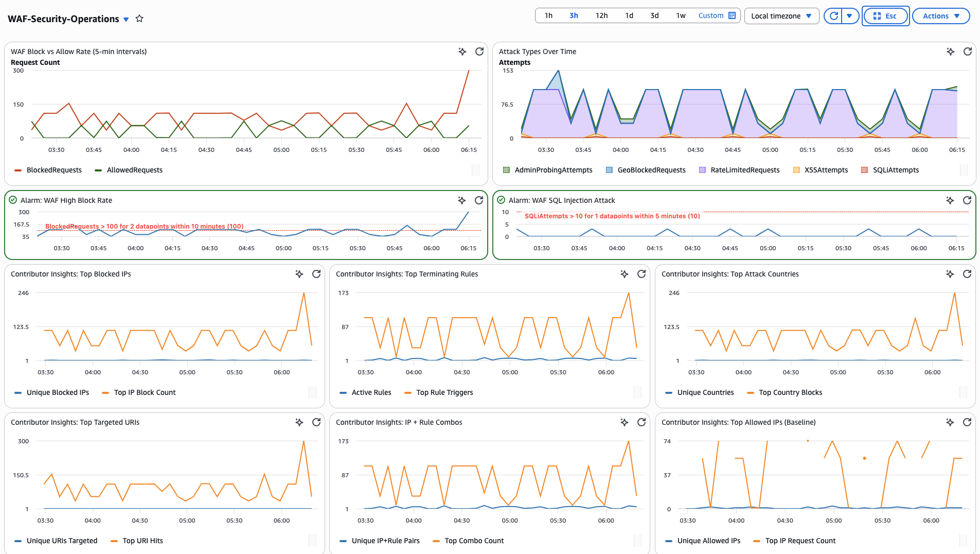Refresh the Attack Types Over Time widget
The height and width of the screenshot is (554, 980).
(968, 51)
